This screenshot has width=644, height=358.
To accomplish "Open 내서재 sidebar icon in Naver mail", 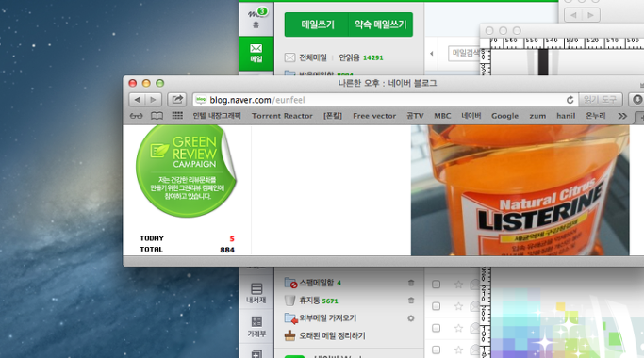I will pyautogui.click(x=256, y=293).
